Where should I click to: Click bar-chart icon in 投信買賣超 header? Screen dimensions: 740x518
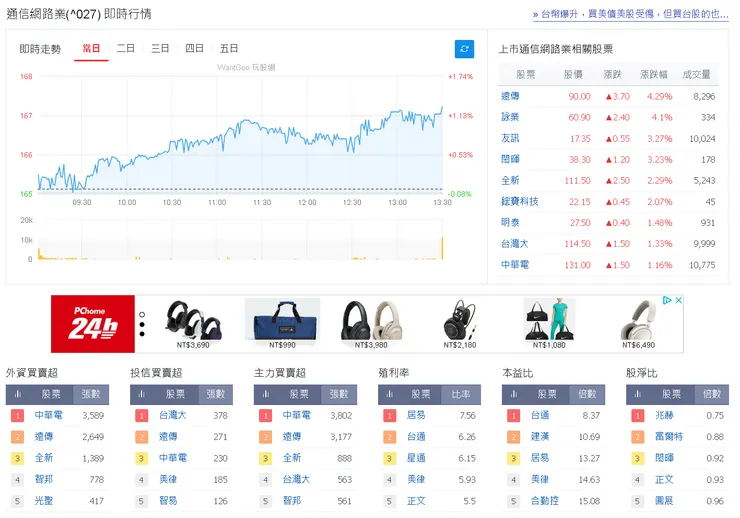(x=142, y=394)
